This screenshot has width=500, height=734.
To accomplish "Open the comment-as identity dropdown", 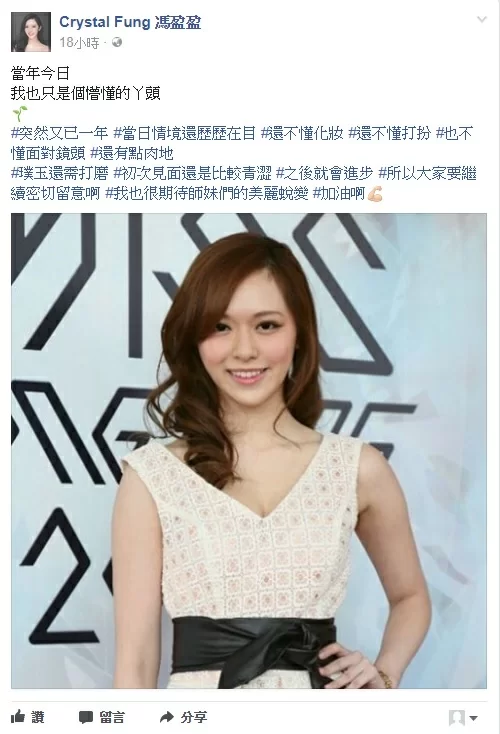I will coord(463,718).
